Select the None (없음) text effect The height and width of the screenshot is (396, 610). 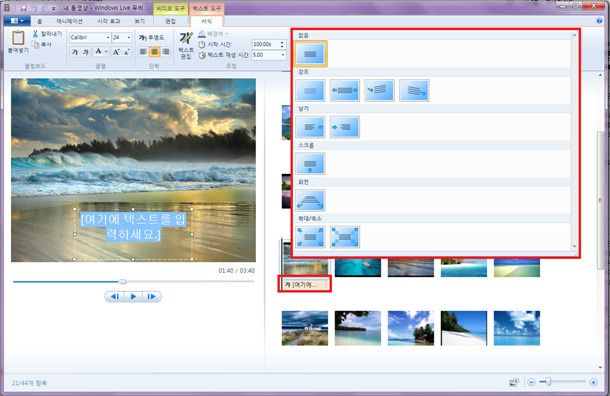click(x=310, y=54)
